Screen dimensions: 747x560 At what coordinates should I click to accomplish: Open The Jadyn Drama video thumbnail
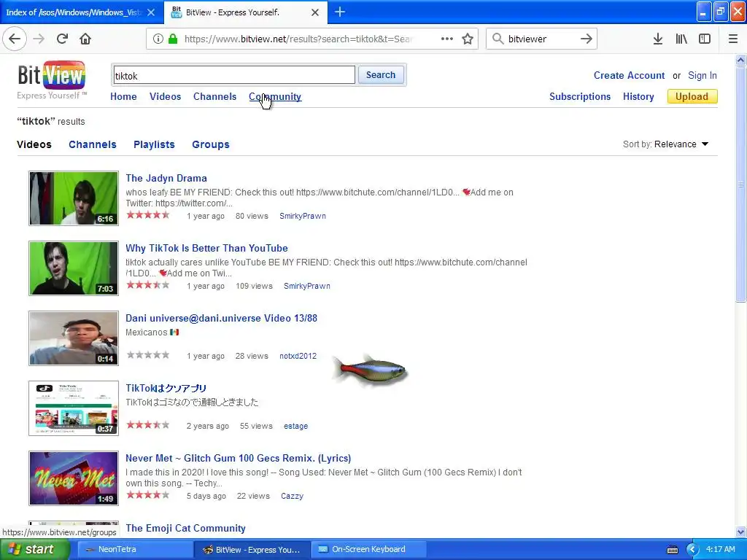74,198
